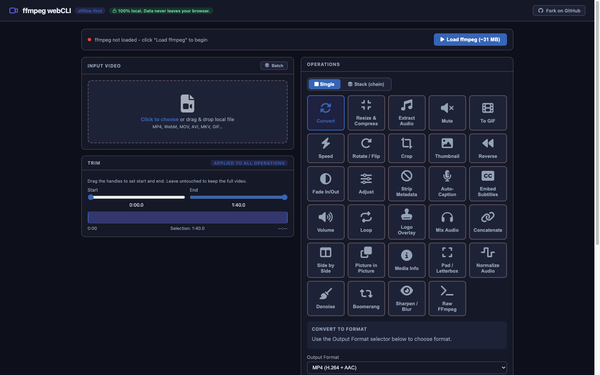Click Load ffmpeg (~31 MB) button
600x375 pixels.
[x=470, y=39]
